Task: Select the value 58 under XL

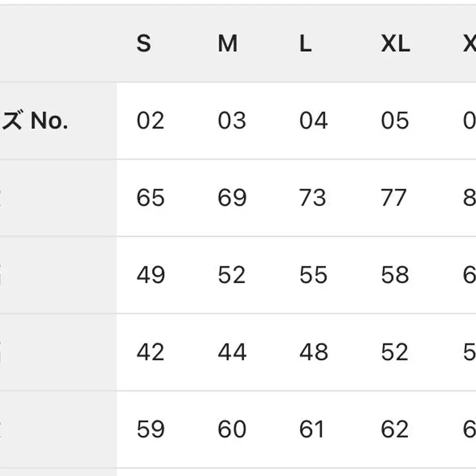Action: (x=395, y=275)
